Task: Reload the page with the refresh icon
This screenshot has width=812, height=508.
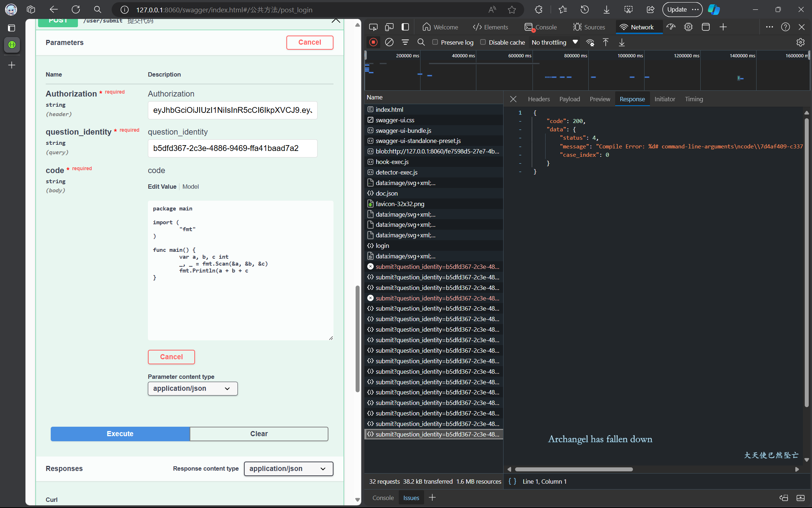Action: tap(76, 10)
